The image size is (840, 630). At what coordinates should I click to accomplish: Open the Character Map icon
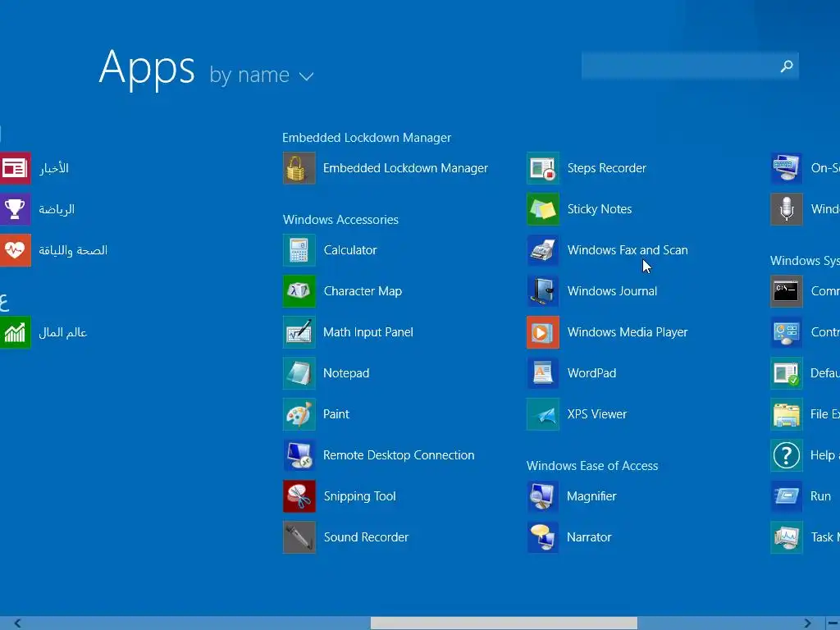point(299,291)
